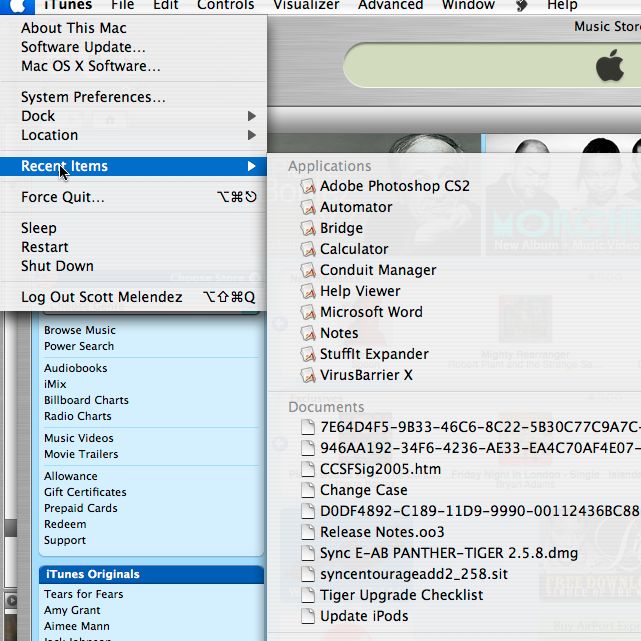Viewport: 641px width, 641px height.
Task: Go to Audiobooks in the store
Action: [76, 368]
